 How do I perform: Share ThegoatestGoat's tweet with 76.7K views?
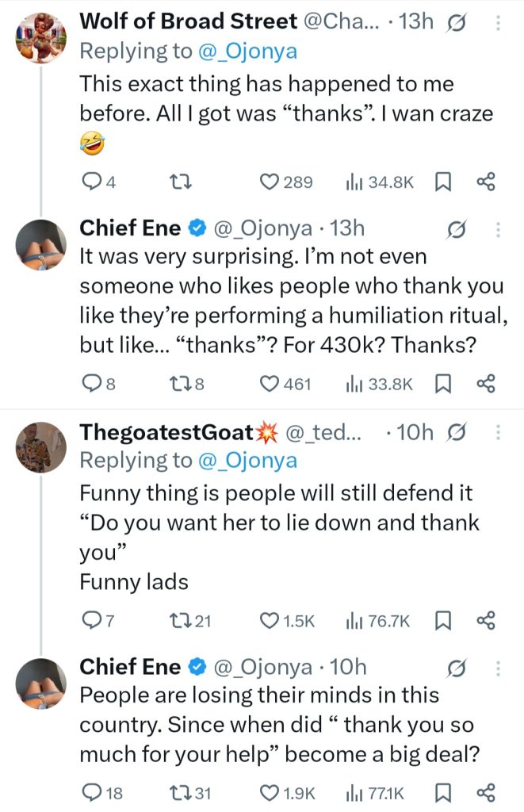pos(485,621)
